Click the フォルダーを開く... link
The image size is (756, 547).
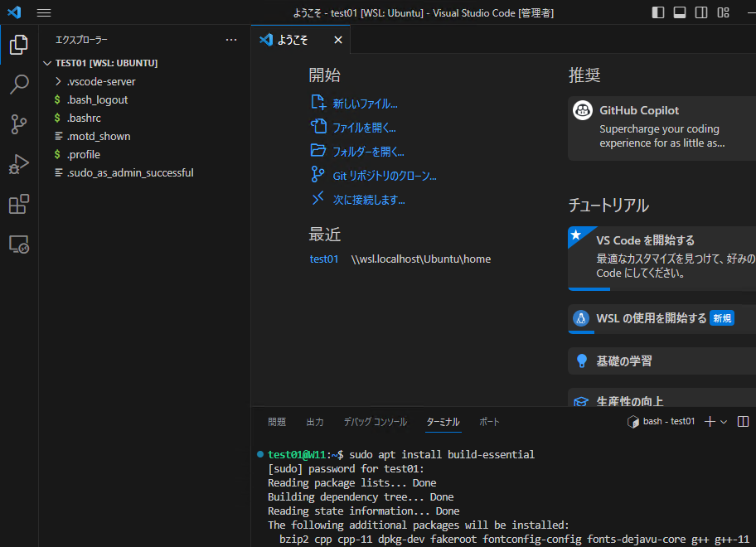[x=368, y=152]
